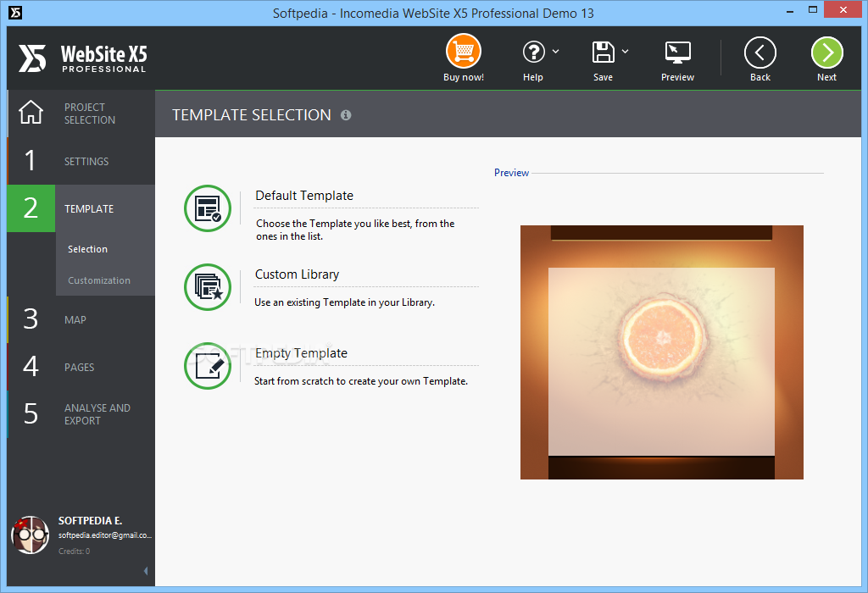Open Project Selection home icon
Image resolution: width=868 pixels, height=593 pixels.
click(x=31, y=113)
